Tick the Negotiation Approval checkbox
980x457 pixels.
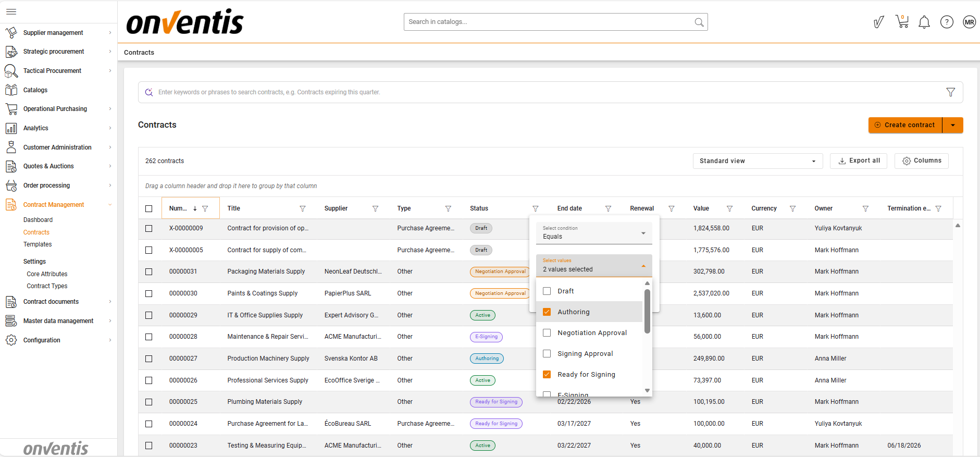[x=547, y=333]
